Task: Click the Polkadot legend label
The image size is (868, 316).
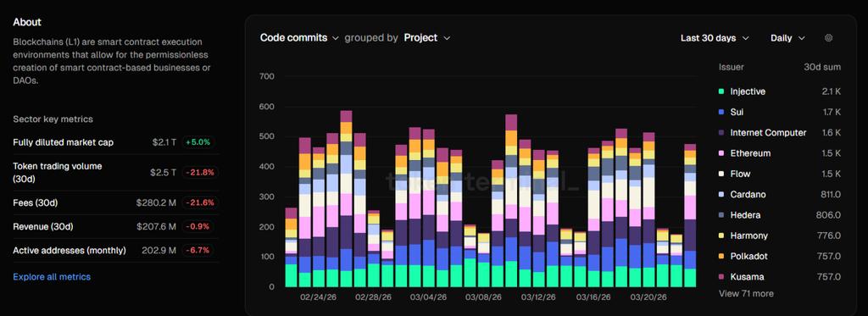Action: point(748,256)
